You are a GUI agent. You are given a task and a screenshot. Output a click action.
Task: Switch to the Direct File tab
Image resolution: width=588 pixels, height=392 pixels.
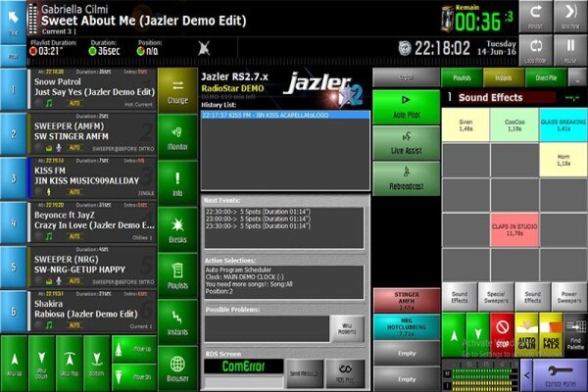pyautogui.click(x=546, y=77)
